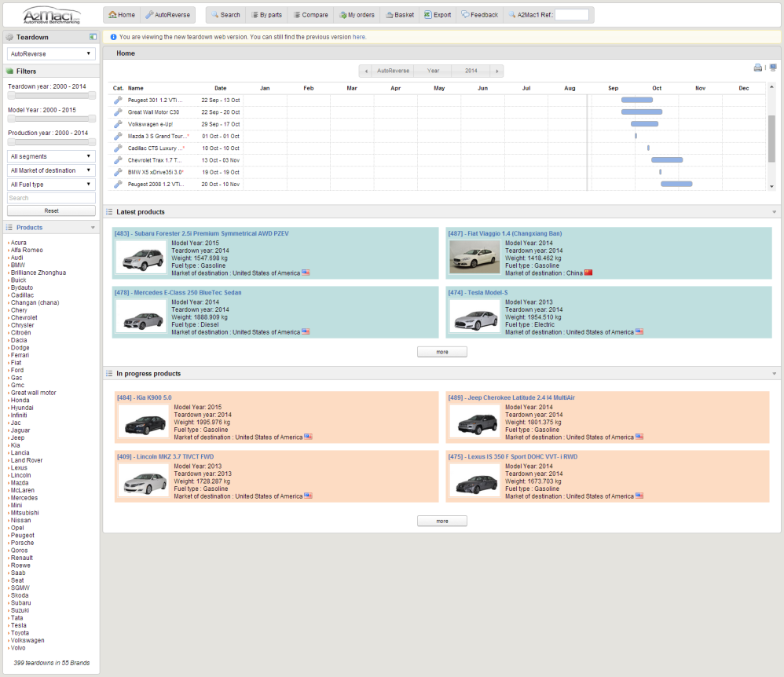Click more under In progress products
This screenshot has width=784, height=677.
[442, 521]
